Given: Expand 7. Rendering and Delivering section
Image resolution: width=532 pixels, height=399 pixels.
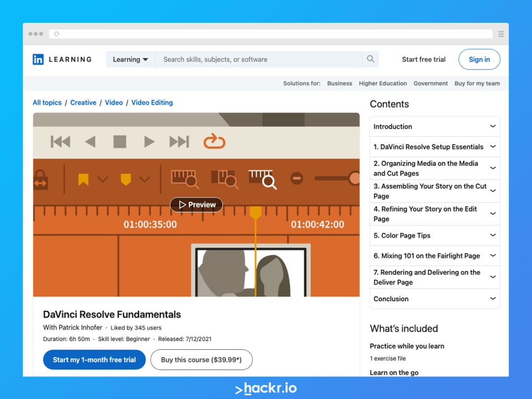Looking at the screenshot, I should click(x=434, y=277).
